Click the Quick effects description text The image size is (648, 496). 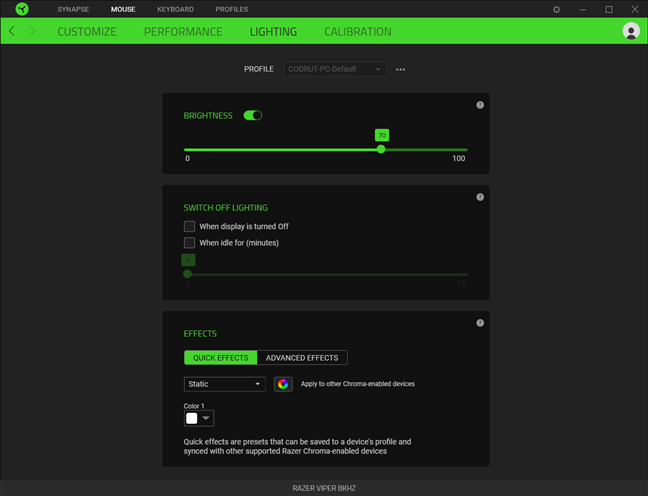(x=298, y=446)
